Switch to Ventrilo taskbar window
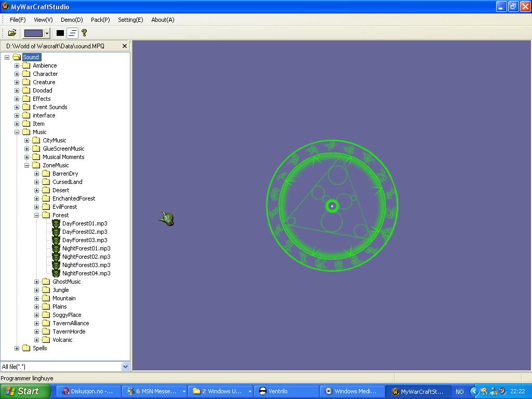Screen dimensions: 532x399 tap(287, 391)
